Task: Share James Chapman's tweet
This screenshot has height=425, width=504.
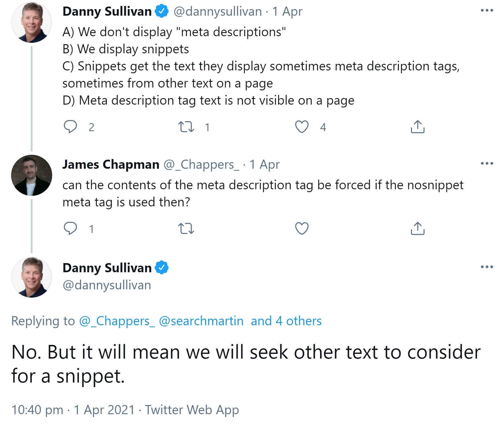Action: pyautogui.click(x=417, y=228)
